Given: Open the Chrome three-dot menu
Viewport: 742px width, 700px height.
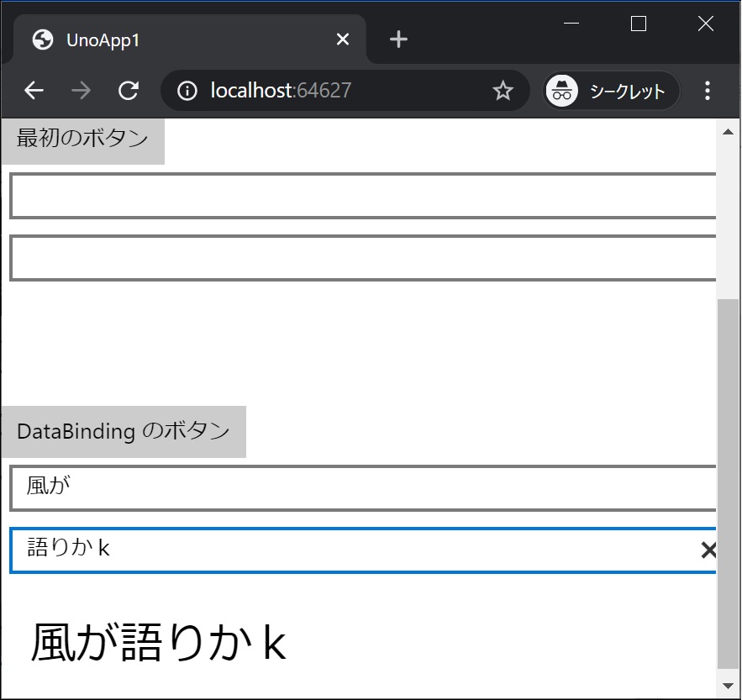Looking at the screenshot, I should pos(708,90).
